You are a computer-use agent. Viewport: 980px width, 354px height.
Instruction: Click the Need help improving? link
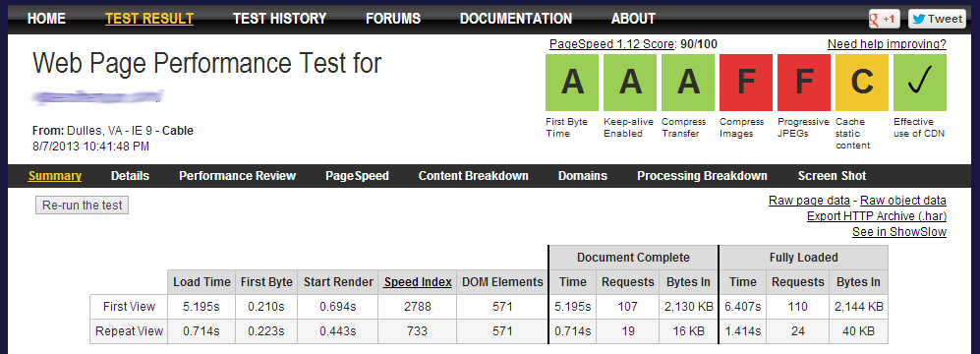pos(887,44)
